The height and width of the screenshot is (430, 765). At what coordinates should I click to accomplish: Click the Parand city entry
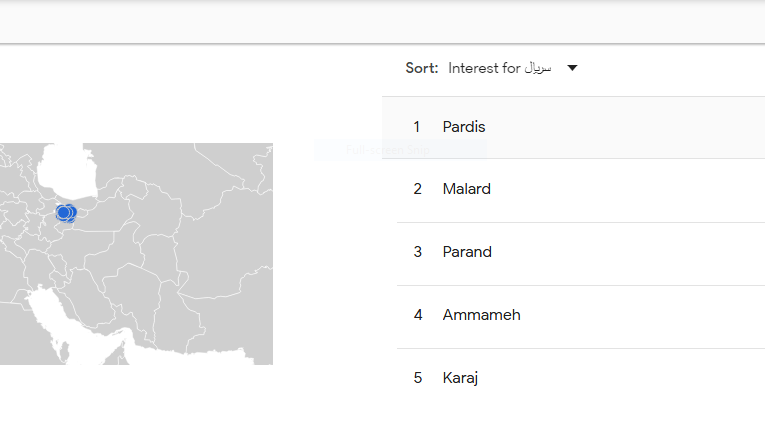pyautogui.click(x=467, y=252)
